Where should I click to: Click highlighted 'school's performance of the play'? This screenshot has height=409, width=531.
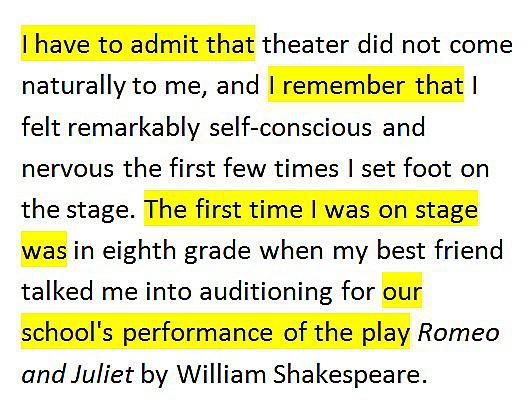tap(215, 332)
